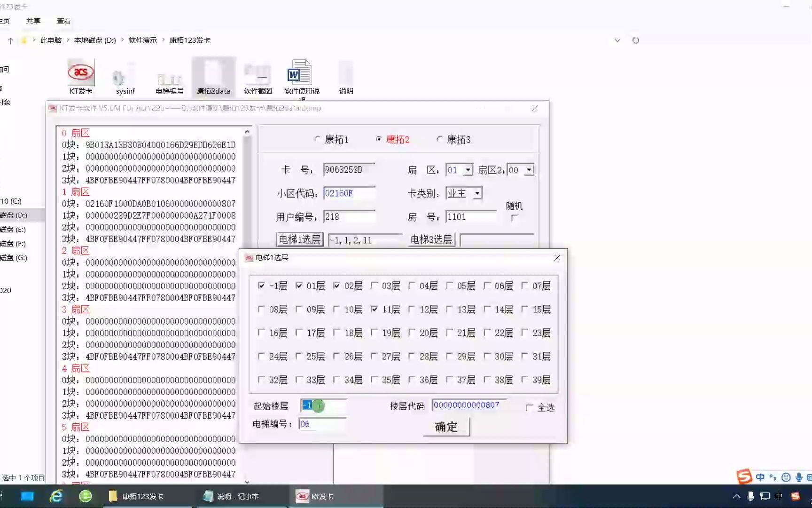Viewport: 812px width, 508px height.
Task: Select the 康拓2 radio button
Action: point(379,139)
